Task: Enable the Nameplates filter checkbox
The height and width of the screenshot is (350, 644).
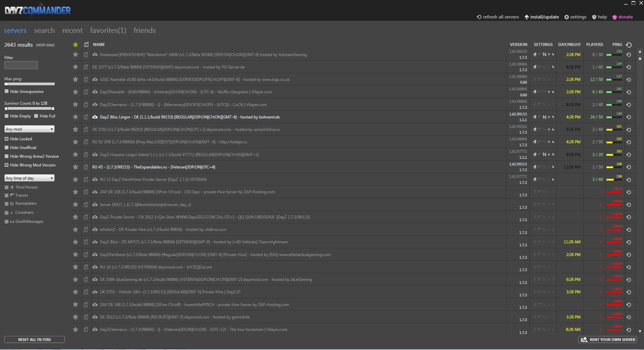Action: pos(6,204)
